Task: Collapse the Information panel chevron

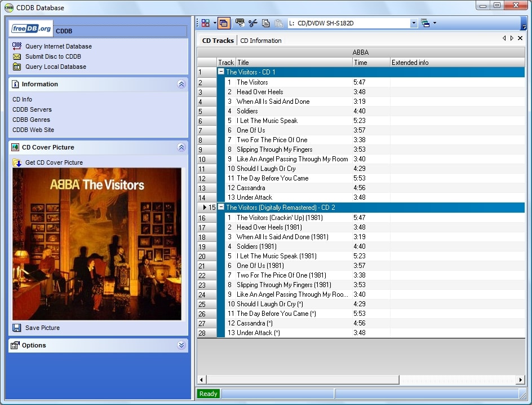Action: [x=181, y=84]
